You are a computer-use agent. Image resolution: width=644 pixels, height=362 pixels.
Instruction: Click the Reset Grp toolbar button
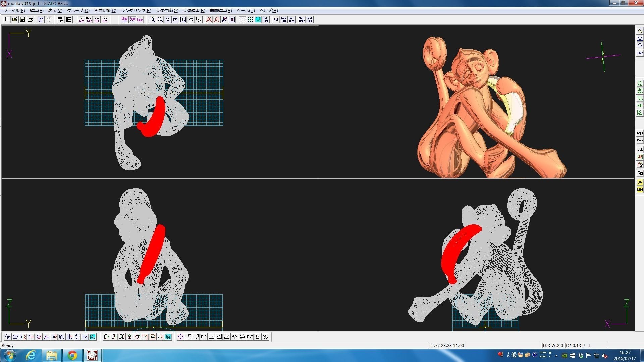pyautogui.click(x=89, y=20)
